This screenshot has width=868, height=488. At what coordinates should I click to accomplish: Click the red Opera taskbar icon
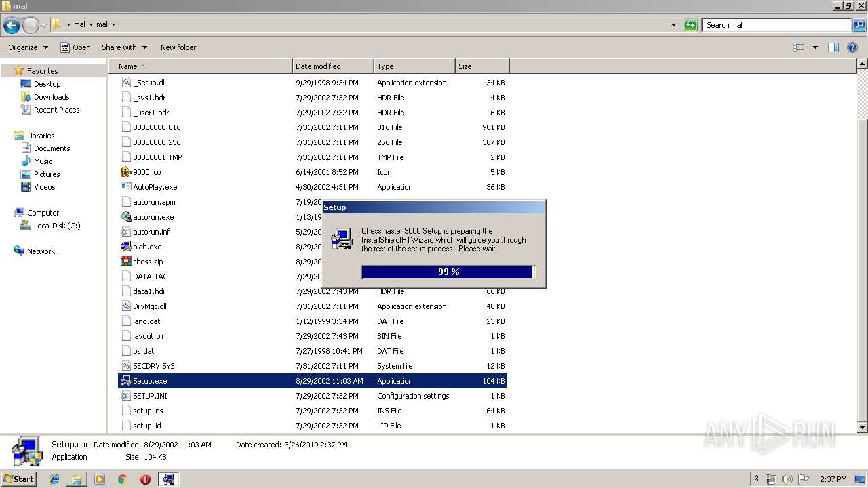coord(145,479)
